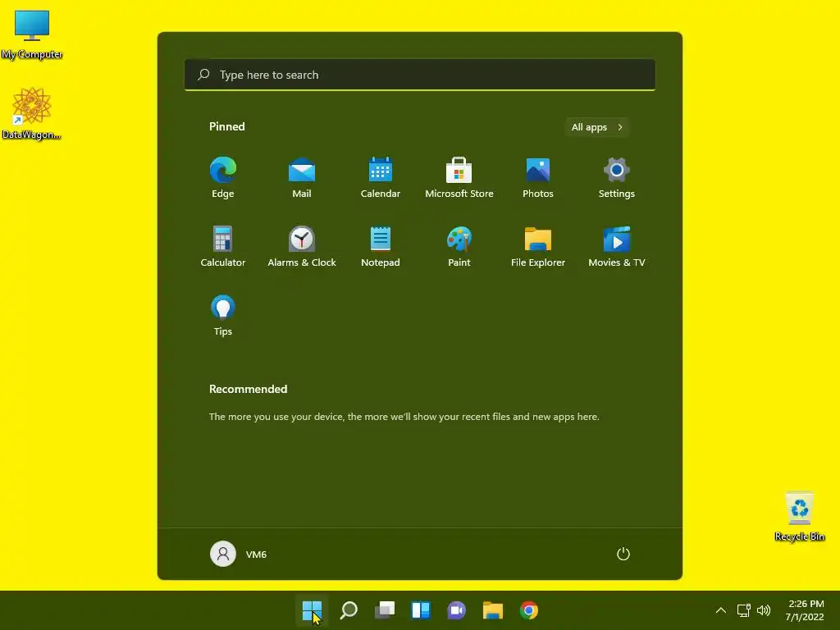Launch Teams Chat from the taskbar
The height and width of the screenshot is (630, 840).
[456, 610]
